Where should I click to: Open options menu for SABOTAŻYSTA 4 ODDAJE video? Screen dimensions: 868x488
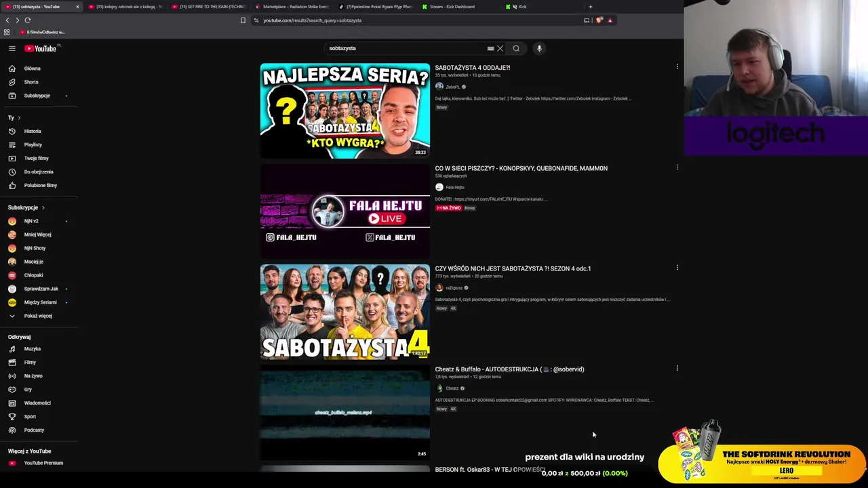point(677,66)
